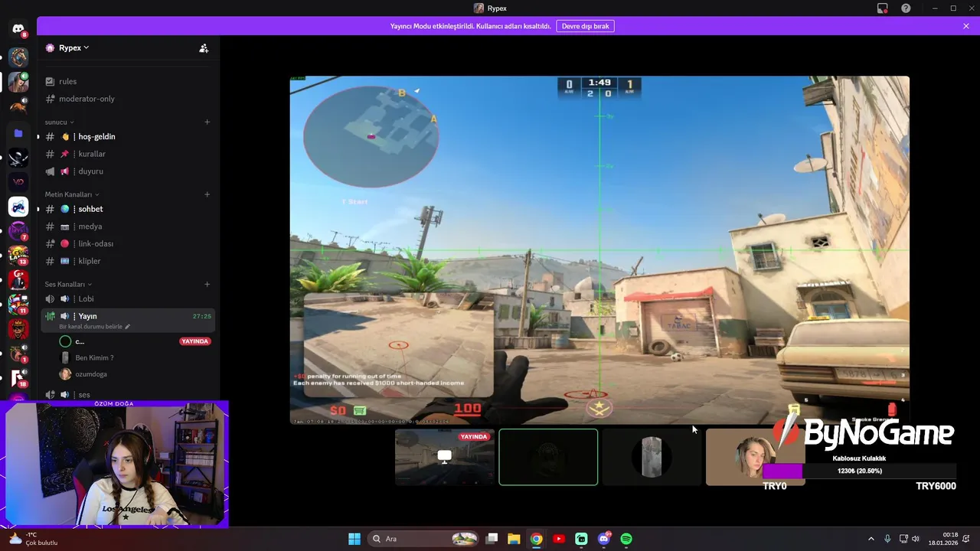This screenshot has width=980, height=551.
Task: Open the volume tray control
Action: point(916,539)
